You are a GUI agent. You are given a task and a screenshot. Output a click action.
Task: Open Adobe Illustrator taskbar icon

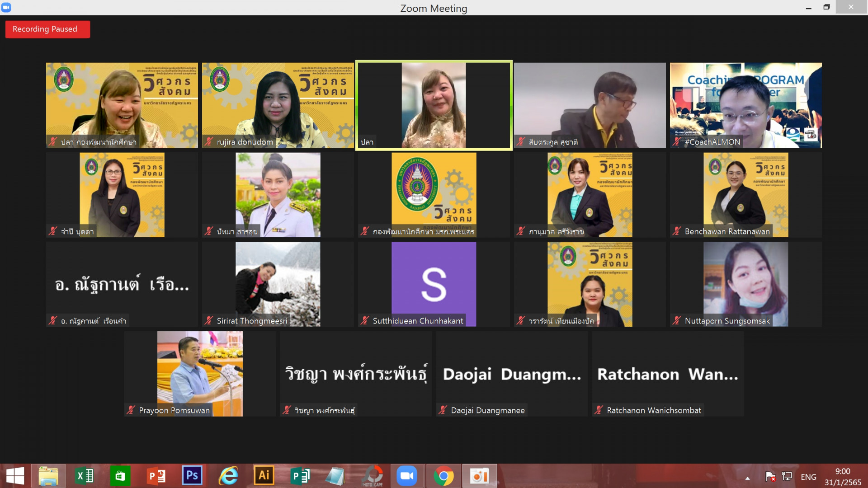tap(264, 476)
